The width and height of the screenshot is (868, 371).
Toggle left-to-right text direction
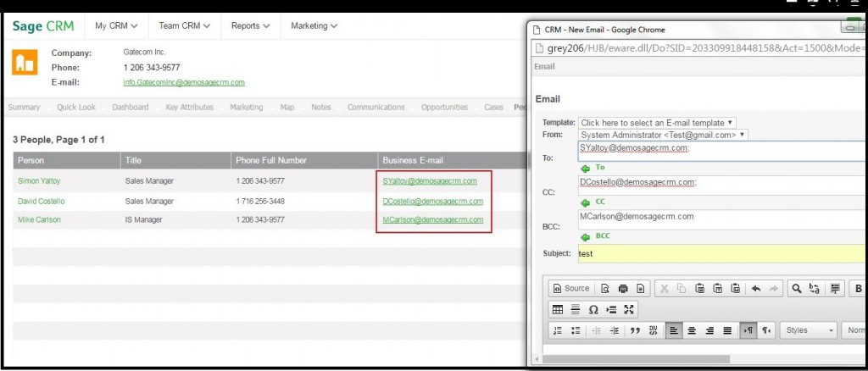[x=748, y=330]
